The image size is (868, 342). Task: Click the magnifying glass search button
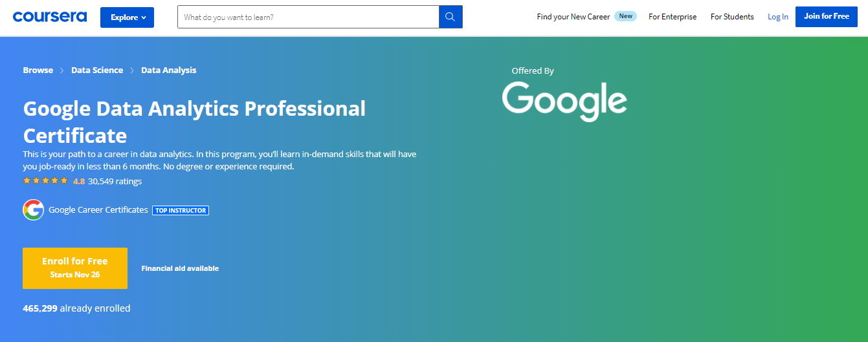pos(451,17)
